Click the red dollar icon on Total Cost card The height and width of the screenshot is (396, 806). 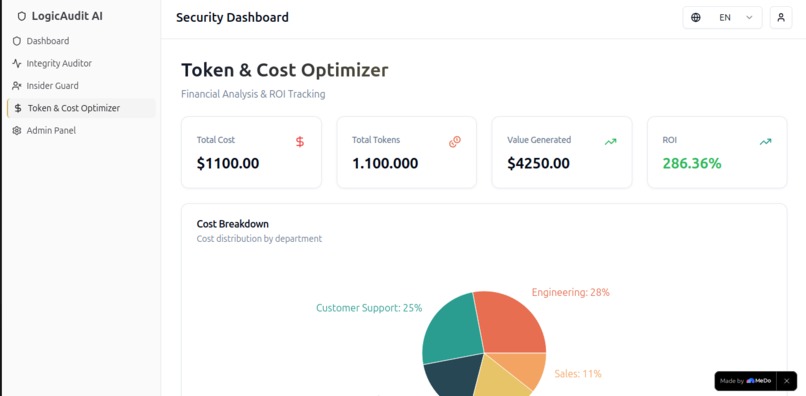300,142
